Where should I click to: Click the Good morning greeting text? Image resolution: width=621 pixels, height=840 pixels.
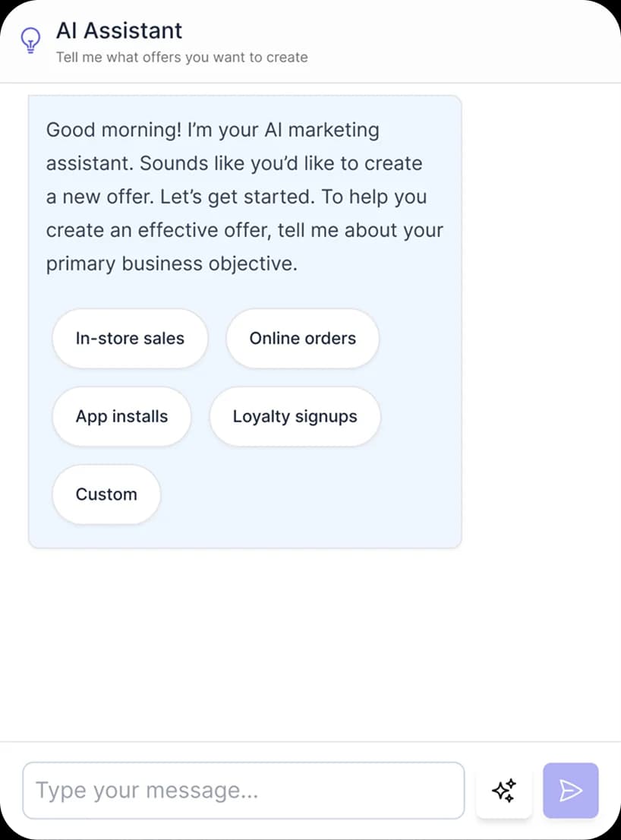[x=114, y=130]
